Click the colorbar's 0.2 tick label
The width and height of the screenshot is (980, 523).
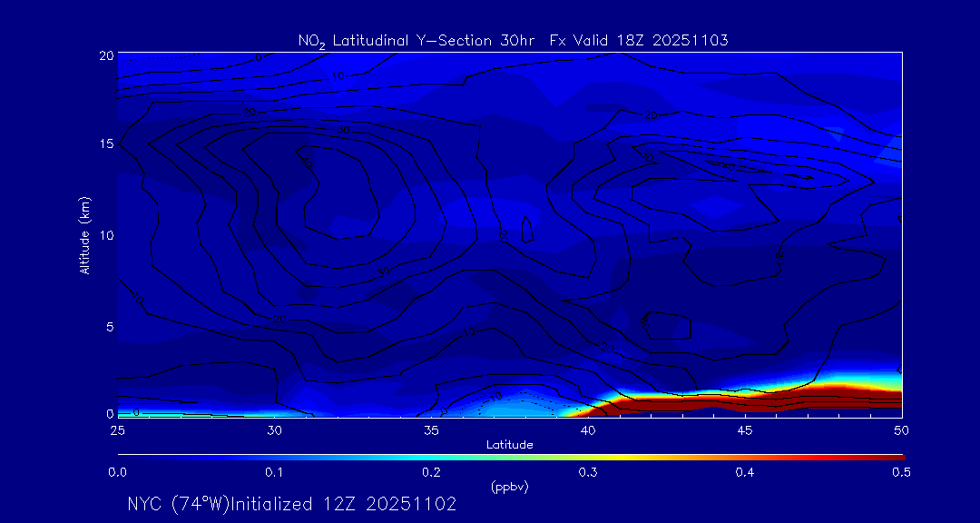(431, 472)
